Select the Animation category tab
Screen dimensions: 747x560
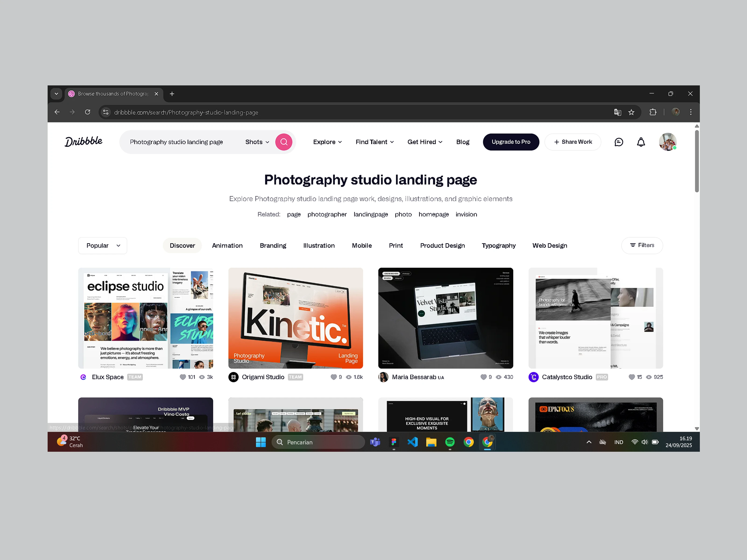227,245
